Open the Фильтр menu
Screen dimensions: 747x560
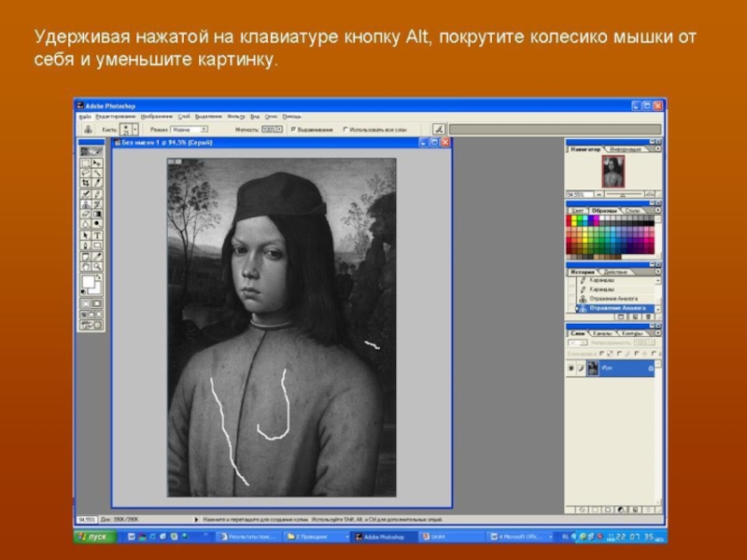236,116
